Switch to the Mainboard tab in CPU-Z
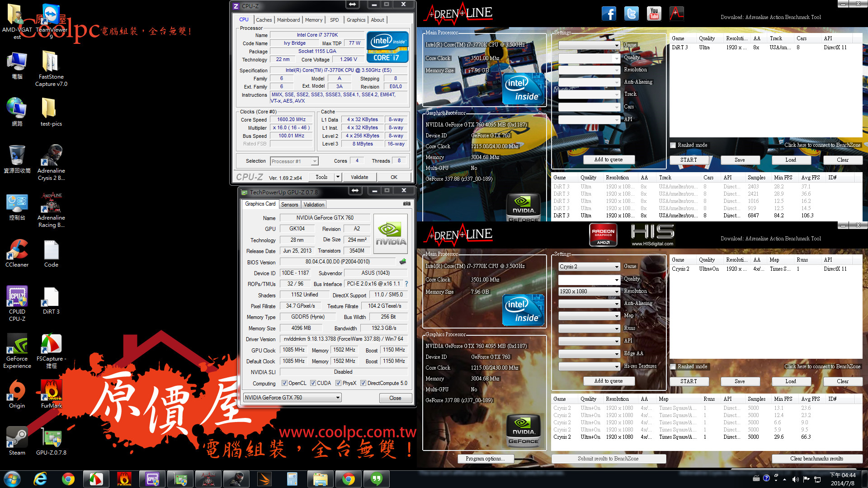Image resolution: width=868 pixels, height=488 pixels. (x=288, y=20)
